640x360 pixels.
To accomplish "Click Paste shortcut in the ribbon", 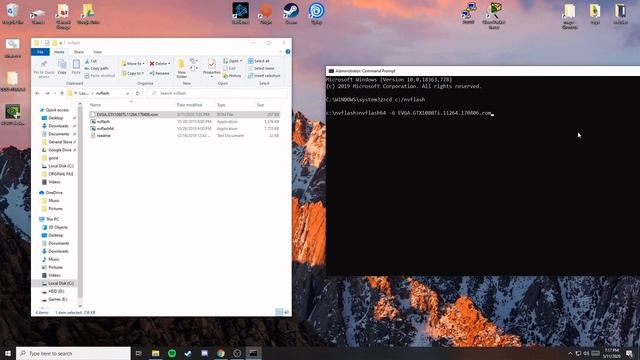I will point(100,76).
